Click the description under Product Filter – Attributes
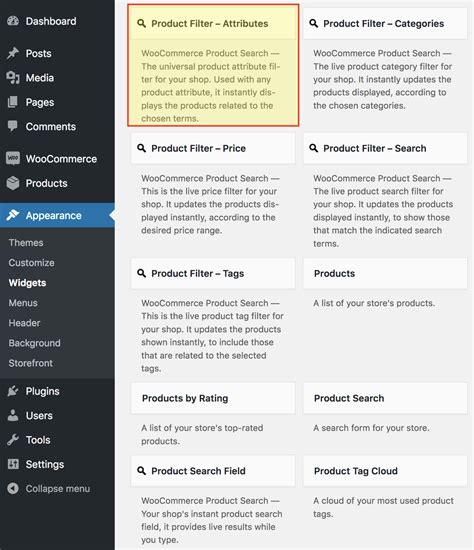 point(211,86)
